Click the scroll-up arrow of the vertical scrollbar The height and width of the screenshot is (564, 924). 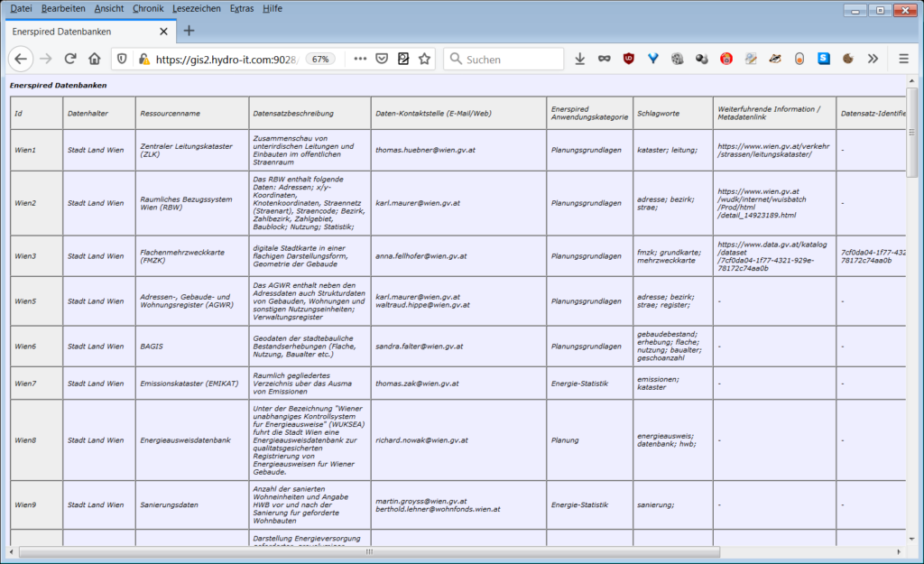pos(911,80)
